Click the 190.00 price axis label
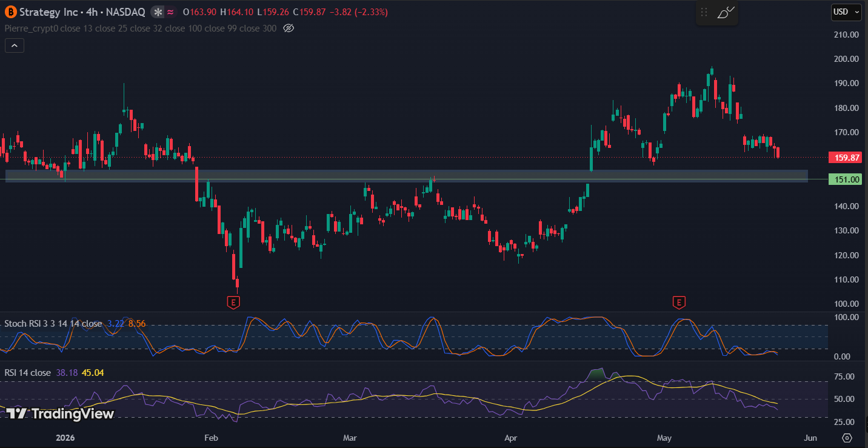This screenshot has width=868, height=448. [x=846, y=83]
